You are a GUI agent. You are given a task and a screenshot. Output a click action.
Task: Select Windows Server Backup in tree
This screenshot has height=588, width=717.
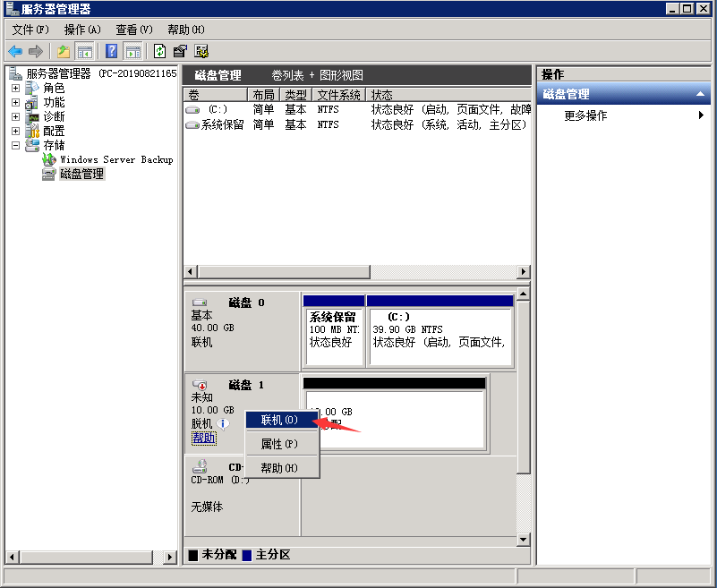tap(115, 159)
